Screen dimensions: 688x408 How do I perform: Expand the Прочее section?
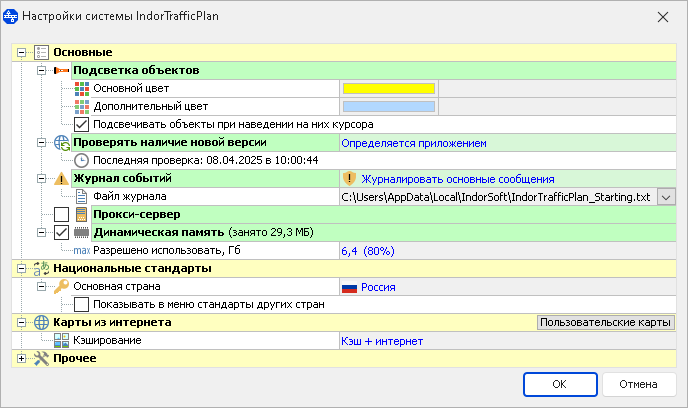(21, 358)
